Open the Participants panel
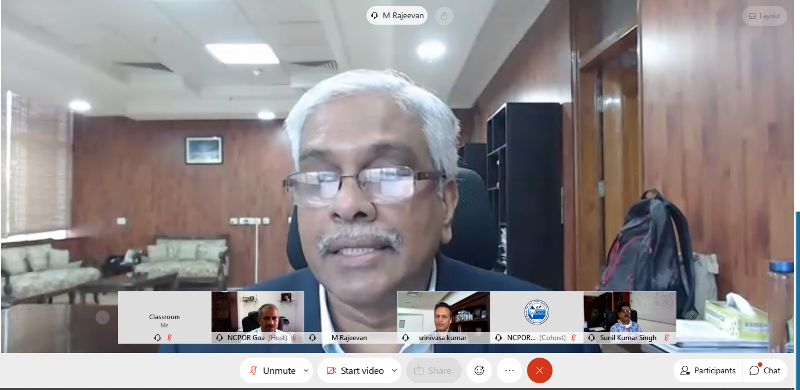 pos(708,371)
